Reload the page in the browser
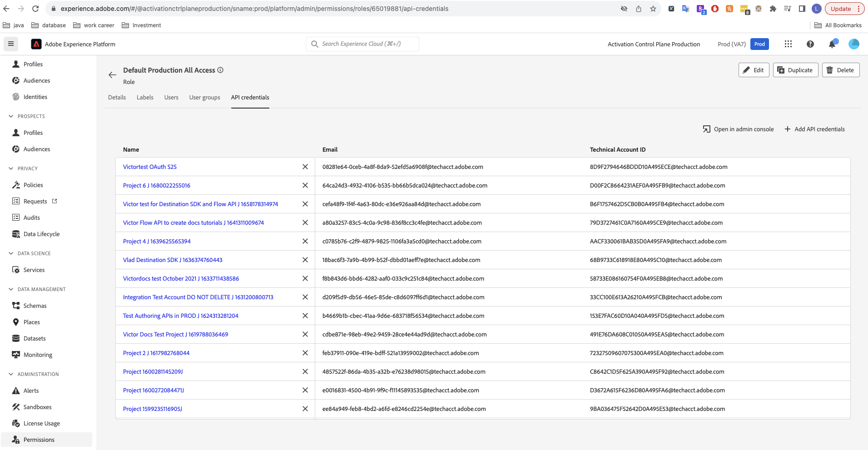Image resolution: width=868 pixels, height=450 pixels. click(x=35, y=9)
